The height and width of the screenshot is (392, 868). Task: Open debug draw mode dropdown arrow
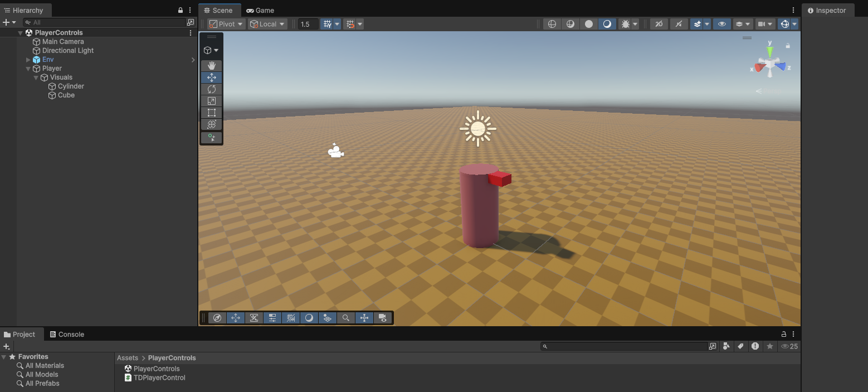pyautogui.click(x=635, y=24)
